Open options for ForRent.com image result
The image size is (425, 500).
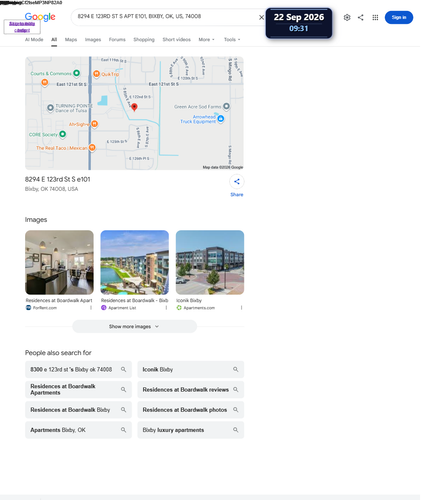pyautogui.click(x=91, y=308)
